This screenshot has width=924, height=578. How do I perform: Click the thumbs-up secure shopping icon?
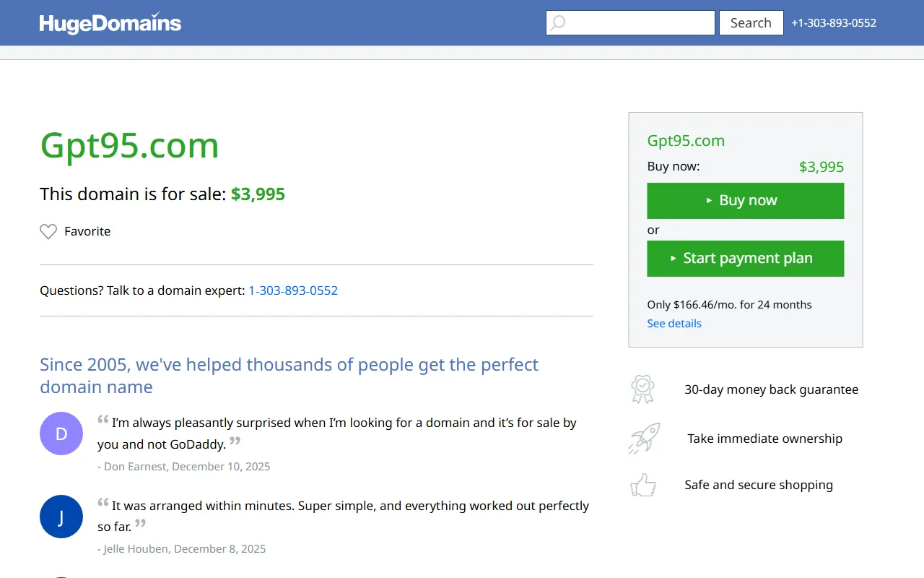pos(642,485)
